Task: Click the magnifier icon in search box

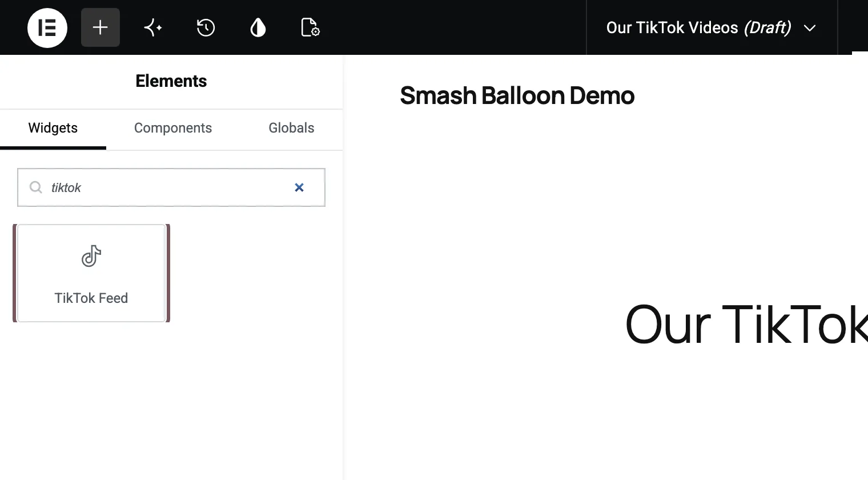Action: (x=36, y=187)
